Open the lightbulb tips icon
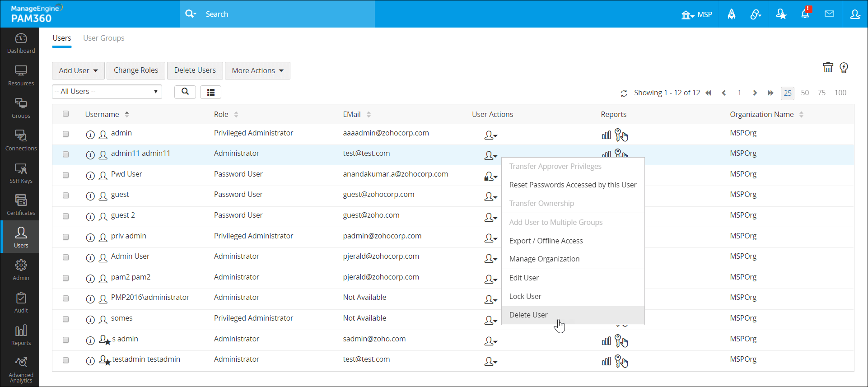Screen dimensions: 868x387 coord(844,68)
